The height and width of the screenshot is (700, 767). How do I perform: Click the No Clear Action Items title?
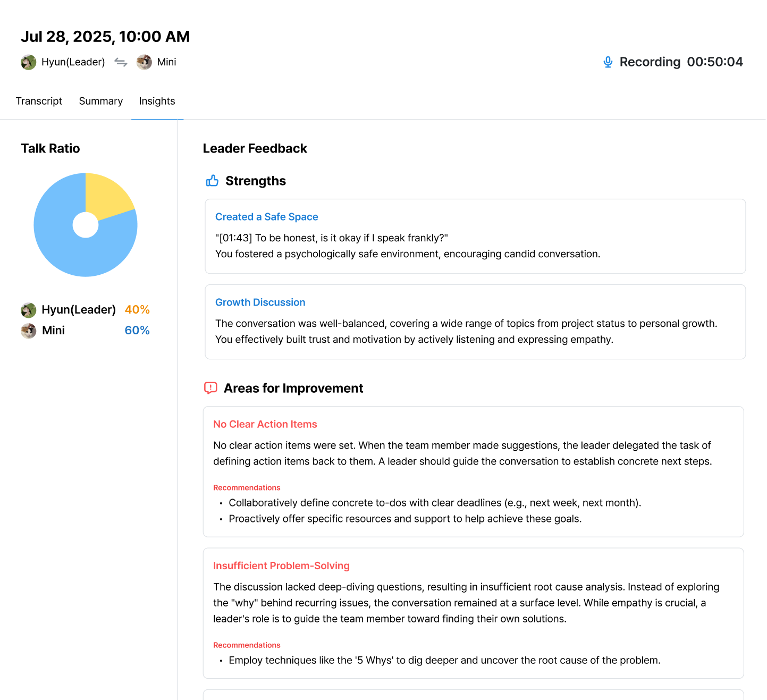pyautogui.click(x=265, y=424)
